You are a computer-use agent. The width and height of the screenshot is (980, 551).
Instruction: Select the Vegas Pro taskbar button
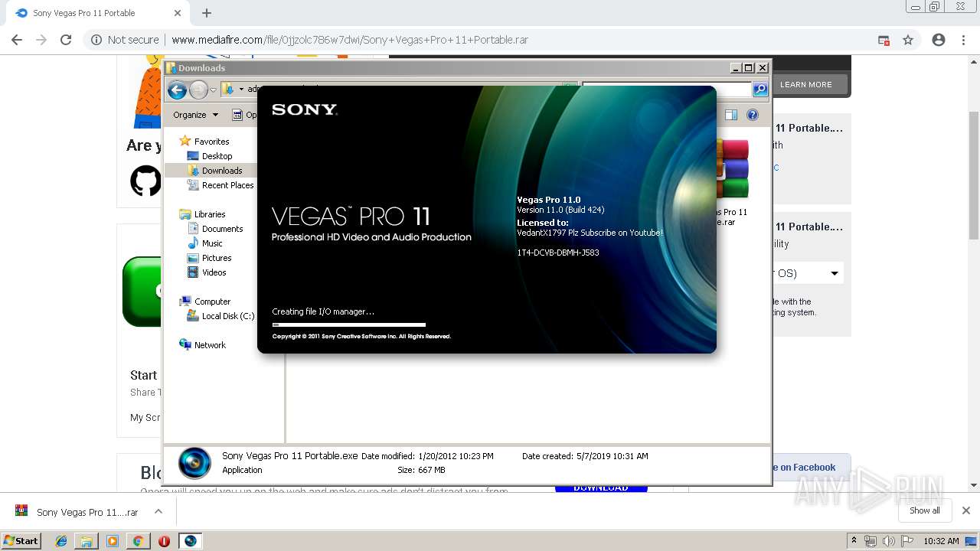tap(190, 541)
